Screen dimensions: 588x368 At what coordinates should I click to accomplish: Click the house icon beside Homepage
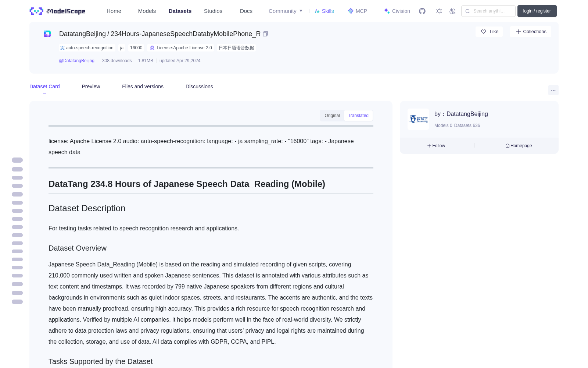508,146
